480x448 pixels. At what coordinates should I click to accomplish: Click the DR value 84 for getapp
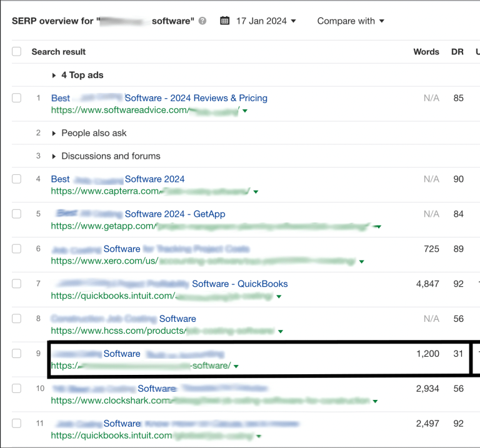[459, 214]
